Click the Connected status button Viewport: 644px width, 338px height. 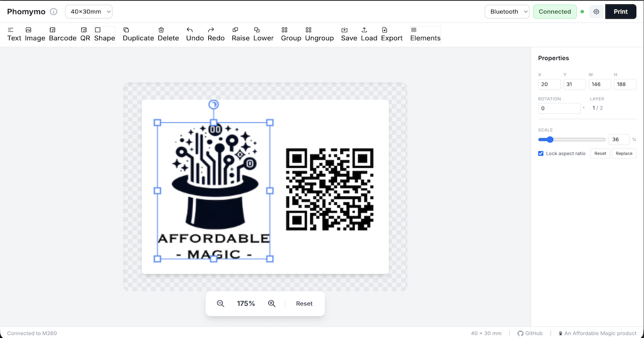tap(555, 12)
